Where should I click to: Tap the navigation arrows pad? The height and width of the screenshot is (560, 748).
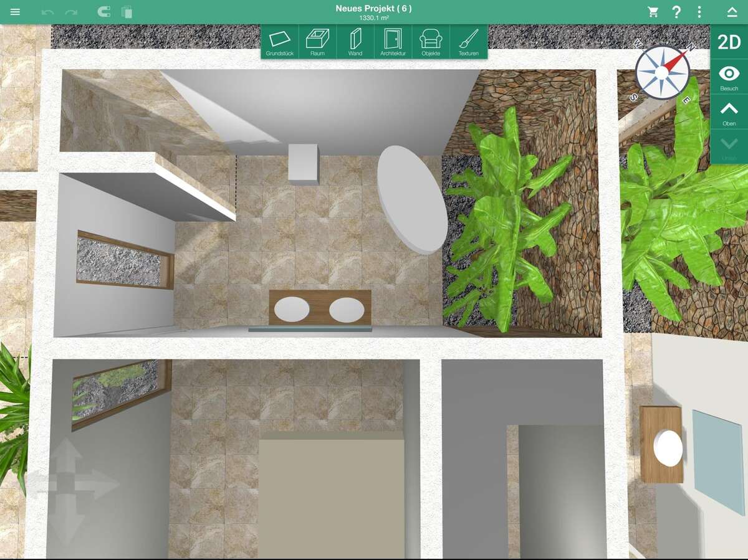tap(66, 483)
